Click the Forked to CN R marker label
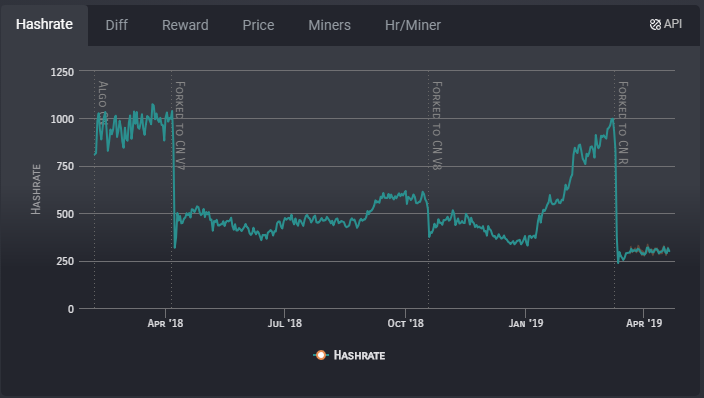 tap(623, 123)
